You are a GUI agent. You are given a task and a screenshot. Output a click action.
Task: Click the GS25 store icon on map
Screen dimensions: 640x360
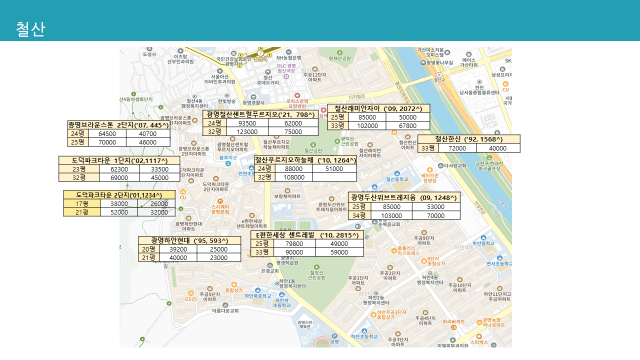[191, 293]
